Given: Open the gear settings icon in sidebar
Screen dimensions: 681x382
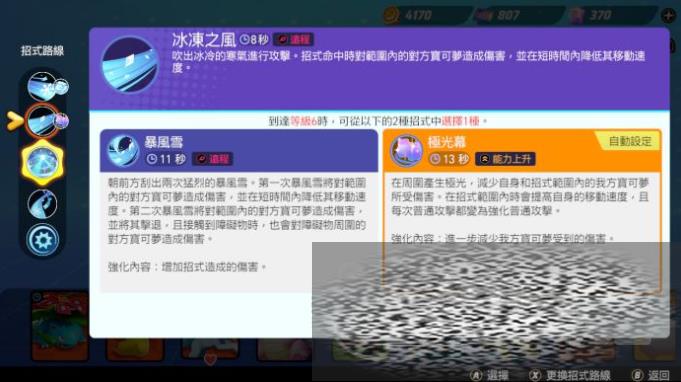Looking at the screenshot, I should 42,240.
